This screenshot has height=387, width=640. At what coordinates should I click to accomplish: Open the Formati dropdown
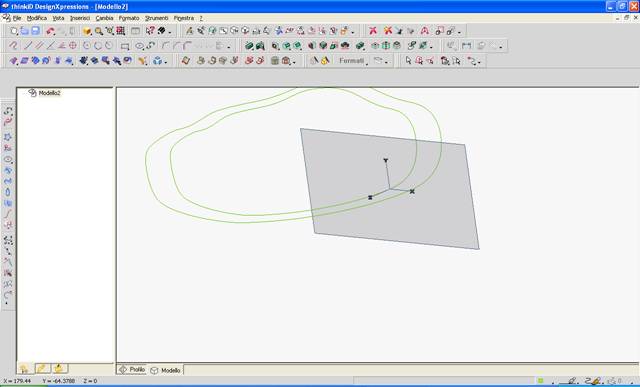[x=353, y=61]
